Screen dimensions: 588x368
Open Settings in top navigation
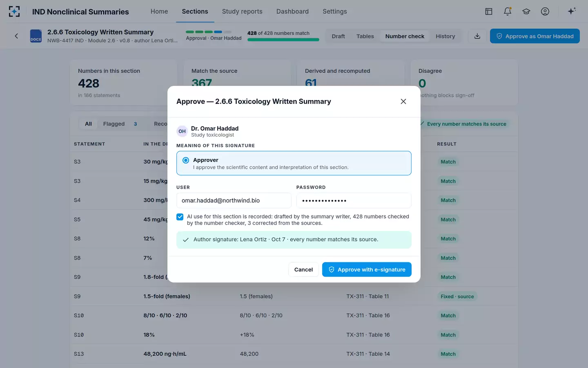pyautogui.click(x=335, y=11)
